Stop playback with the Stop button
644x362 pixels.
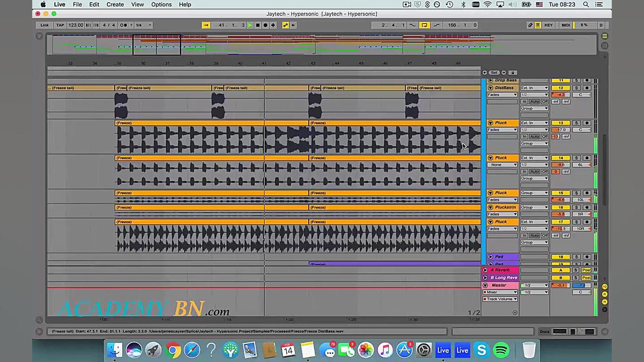[258, 25]
